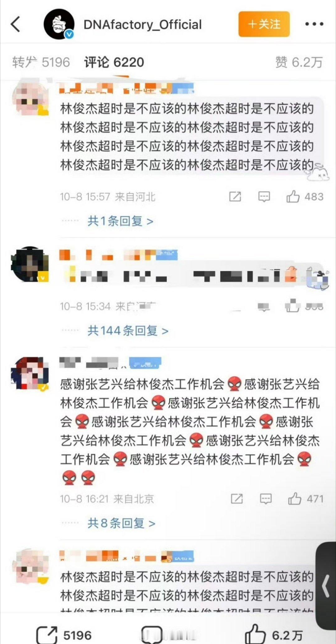
Task: Switch to the 转发 5196 tab
Action: 41,62
